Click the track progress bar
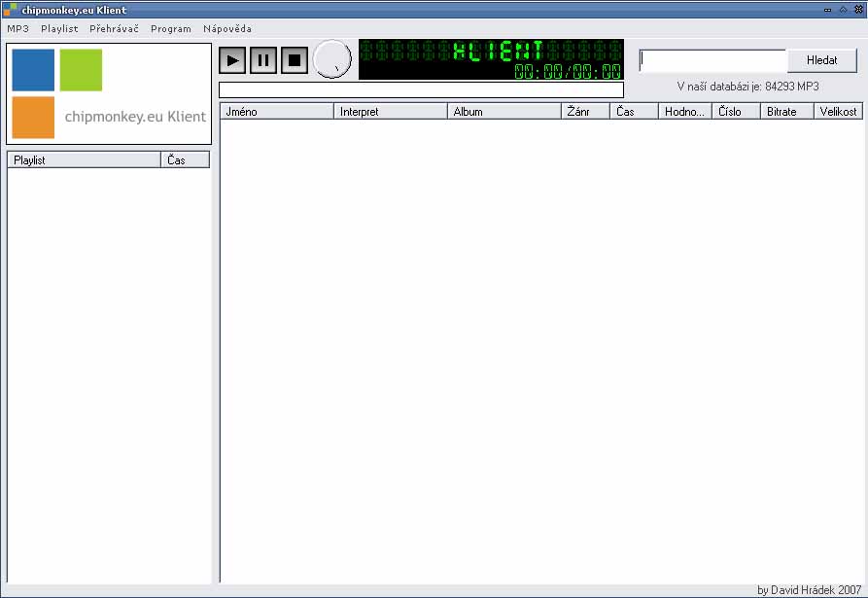 coord(421,89)
